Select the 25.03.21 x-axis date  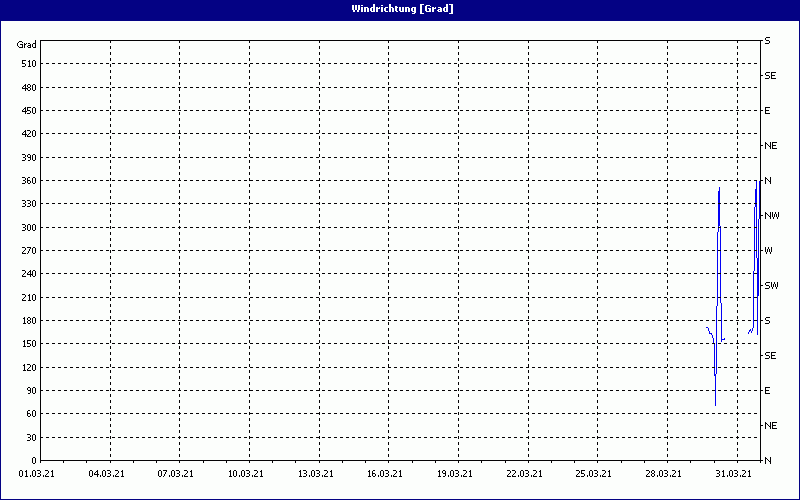(593, 474)
